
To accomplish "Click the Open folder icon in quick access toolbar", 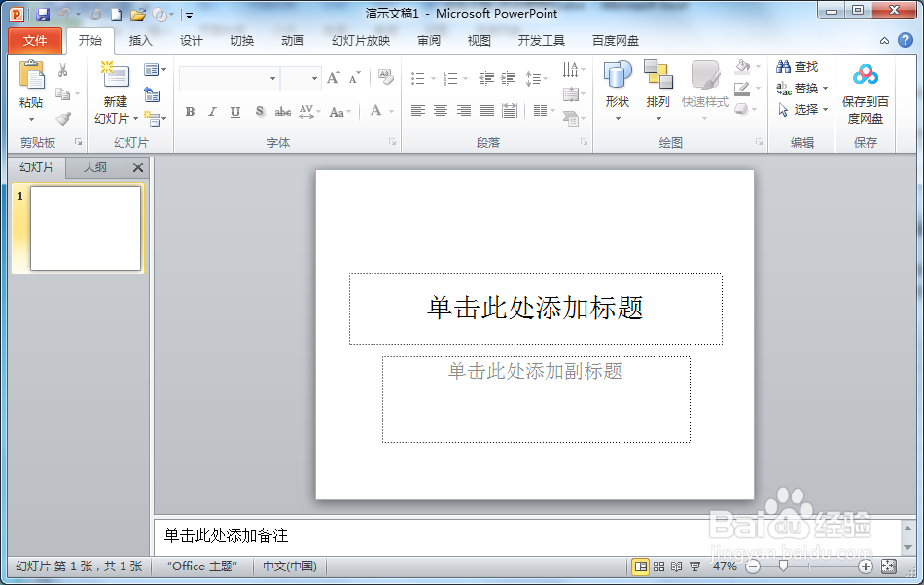I will (x=137, y=15).
